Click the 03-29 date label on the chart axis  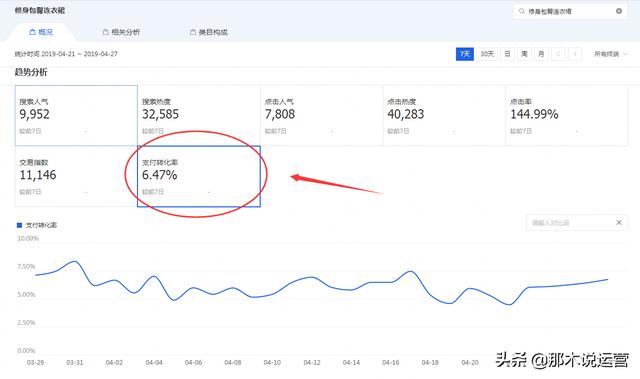(x=35, y=362)
